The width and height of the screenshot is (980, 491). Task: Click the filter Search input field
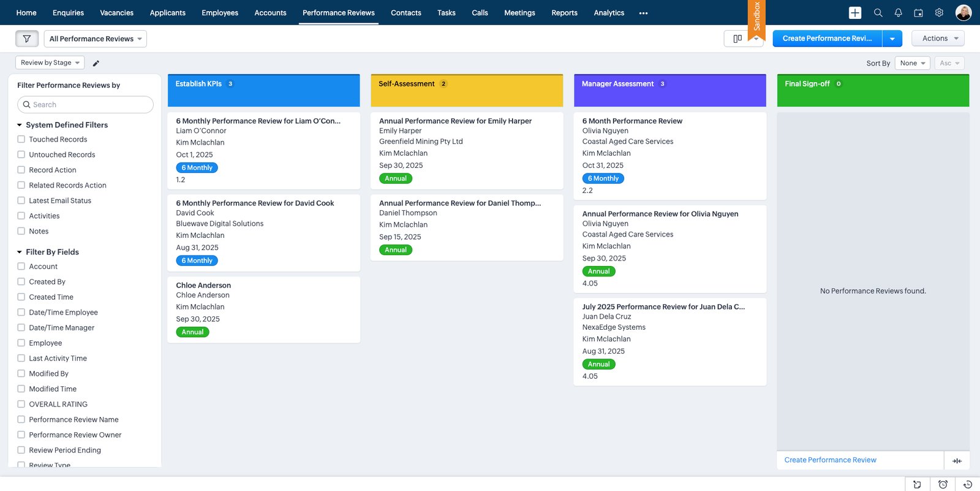pyautogui.click(x=86, y=105)
